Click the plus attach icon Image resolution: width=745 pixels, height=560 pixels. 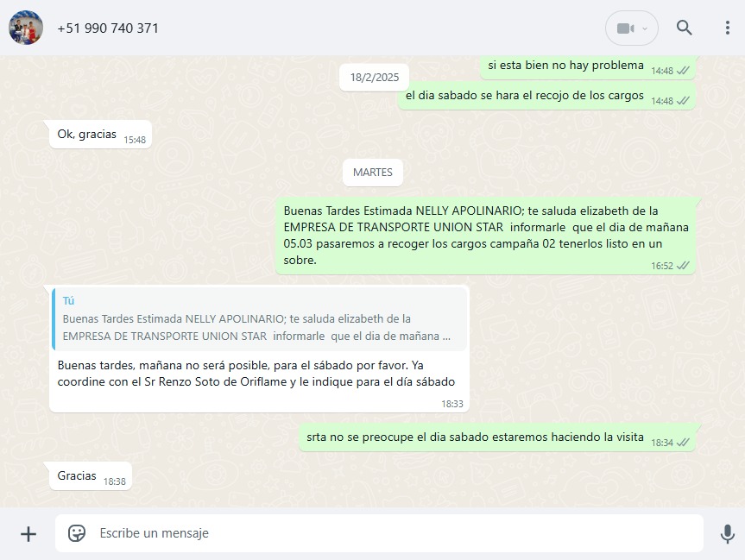coord(28,533)
